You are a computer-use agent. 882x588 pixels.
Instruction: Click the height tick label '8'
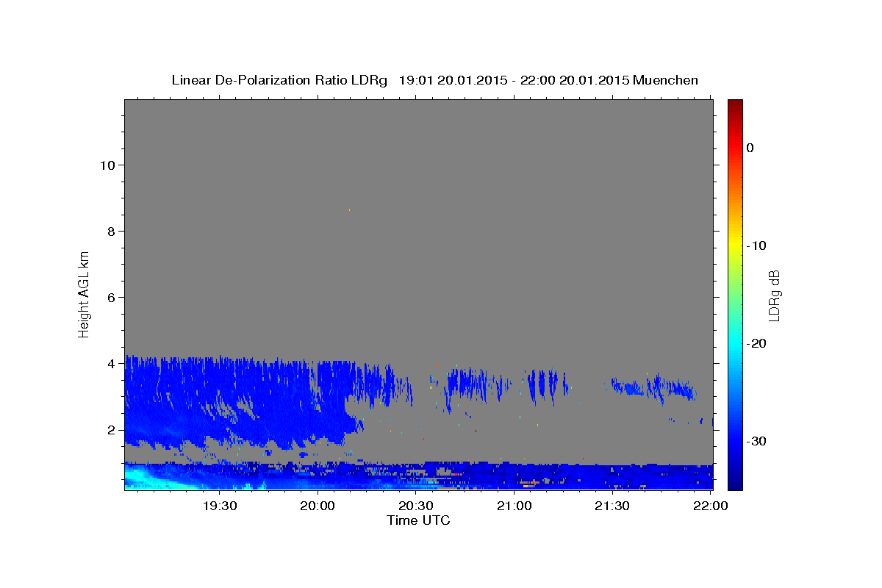click(x=112, y=231)
